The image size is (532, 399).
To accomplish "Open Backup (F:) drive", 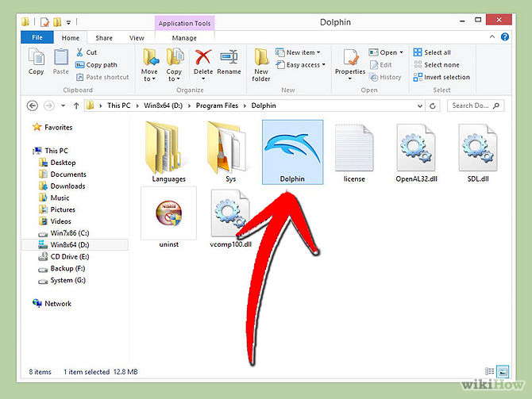I will pos(62,268).
